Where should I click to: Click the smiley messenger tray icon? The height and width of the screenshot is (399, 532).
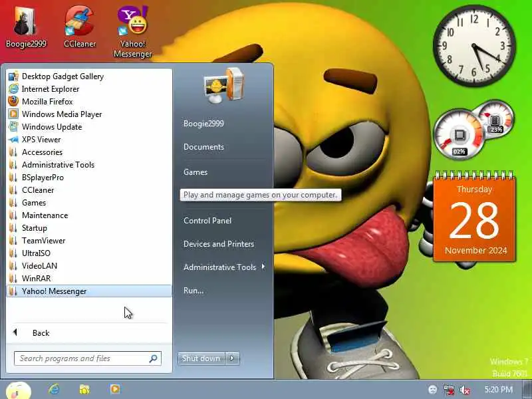[433, 390]
